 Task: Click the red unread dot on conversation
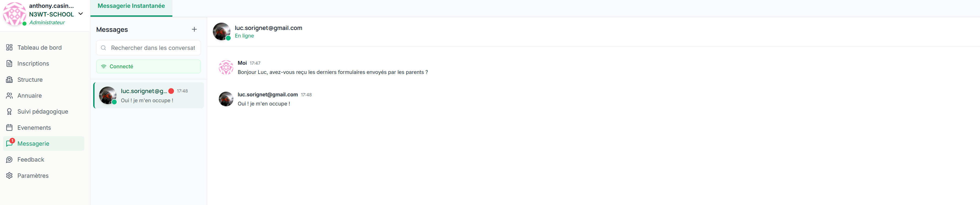point(171,91)
